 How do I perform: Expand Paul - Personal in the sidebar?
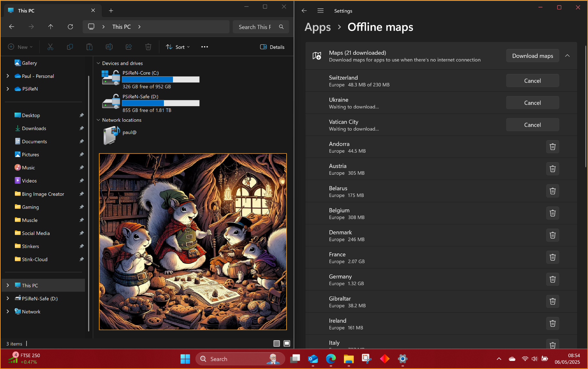tap(8, 76)
